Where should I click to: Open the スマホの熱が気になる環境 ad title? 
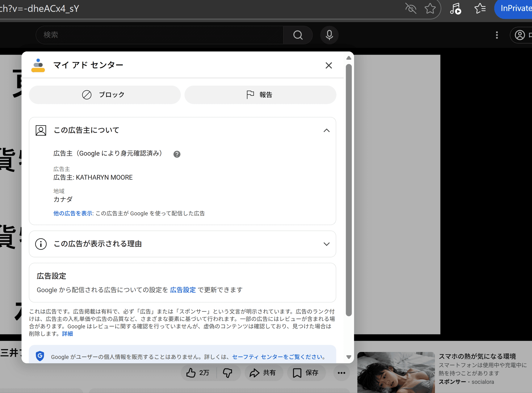tap(477, 356)
